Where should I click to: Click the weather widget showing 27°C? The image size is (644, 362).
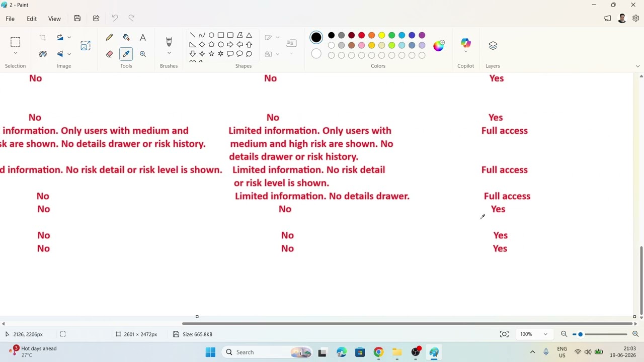point(33,351)
